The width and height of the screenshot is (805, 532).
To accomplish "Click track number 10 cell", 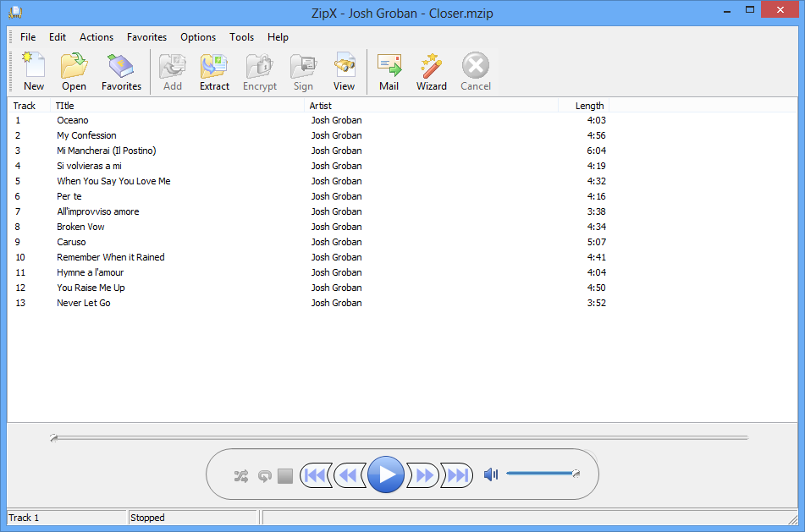I will (20, 257).
